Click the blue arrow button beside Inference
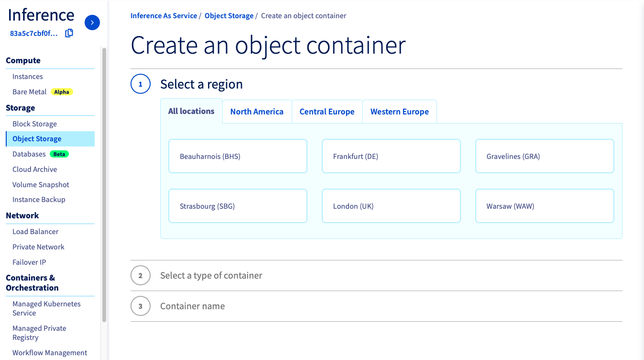The height and width of the screenshot is (360, 644). 92,22
